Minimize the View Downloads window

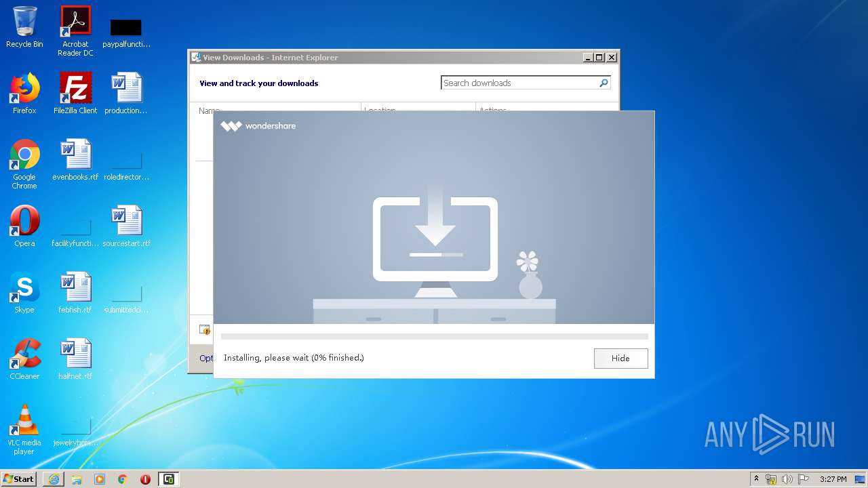tap(588, 58)
